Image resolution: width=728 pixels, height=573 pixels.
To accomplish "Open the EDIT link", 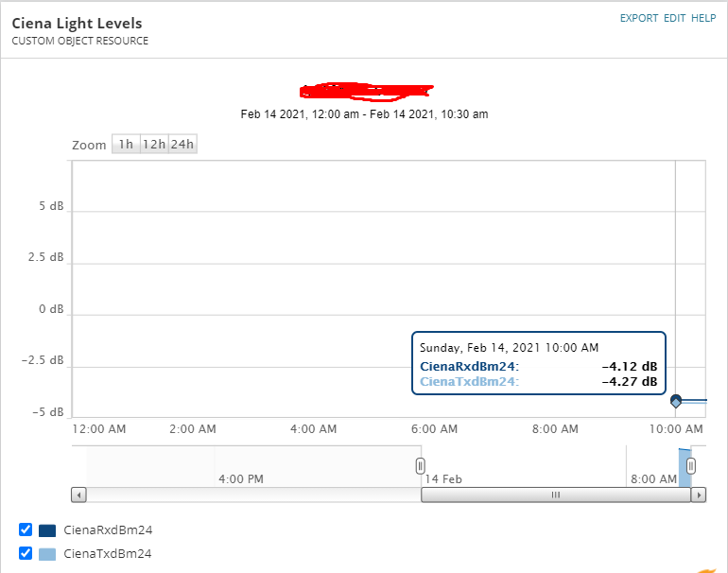I will point(675,18).
